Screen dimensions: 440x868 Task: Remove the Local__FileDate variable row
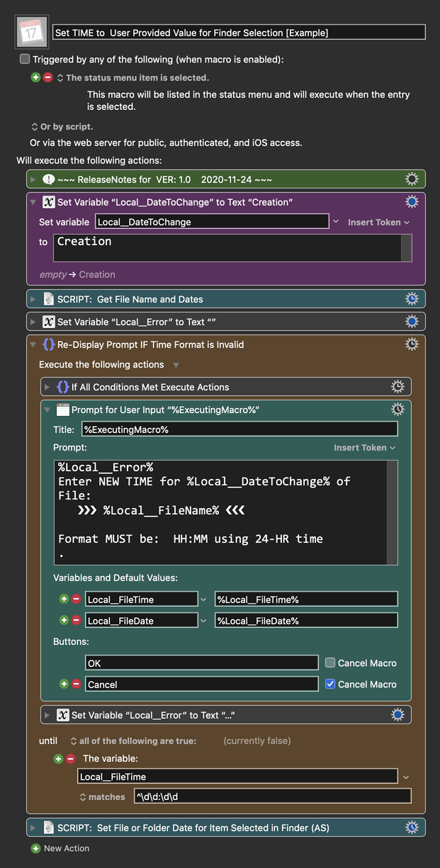(76, 621)
